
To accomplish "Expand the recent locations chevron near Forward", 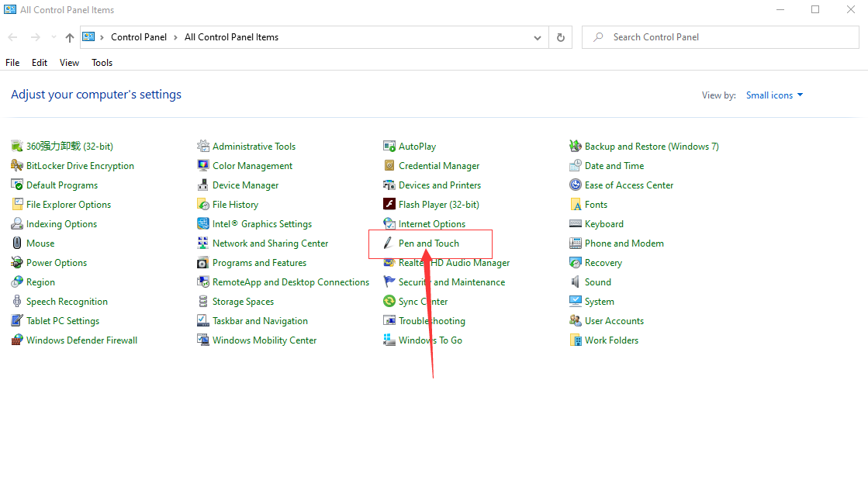I will coord(54,37).
